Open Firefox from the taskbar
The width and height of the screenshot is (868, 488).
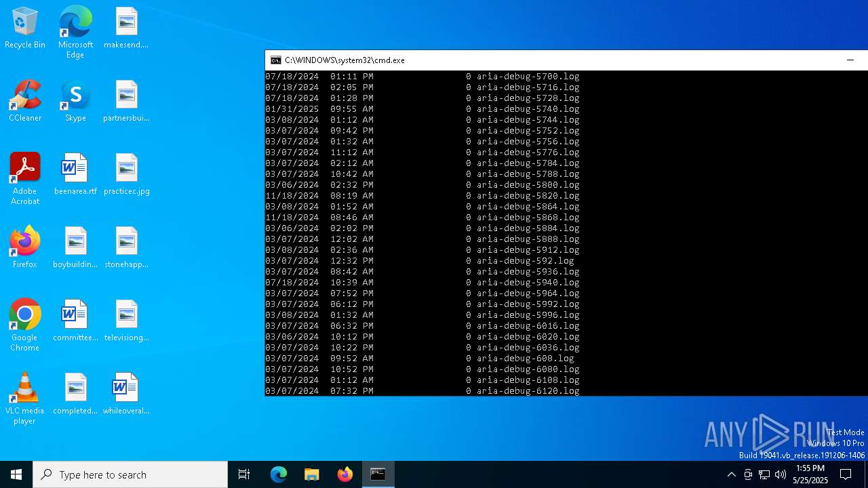pyautogui.click(x=345, y=474)
